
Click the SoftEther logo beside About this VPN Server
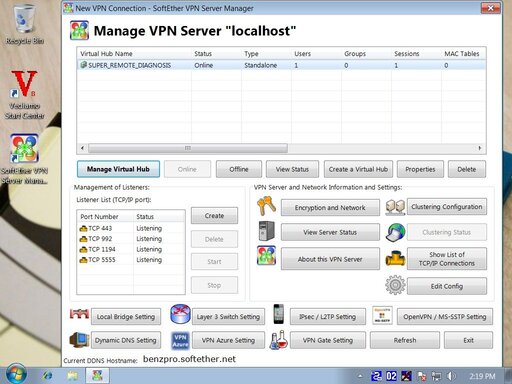point(266,255)
